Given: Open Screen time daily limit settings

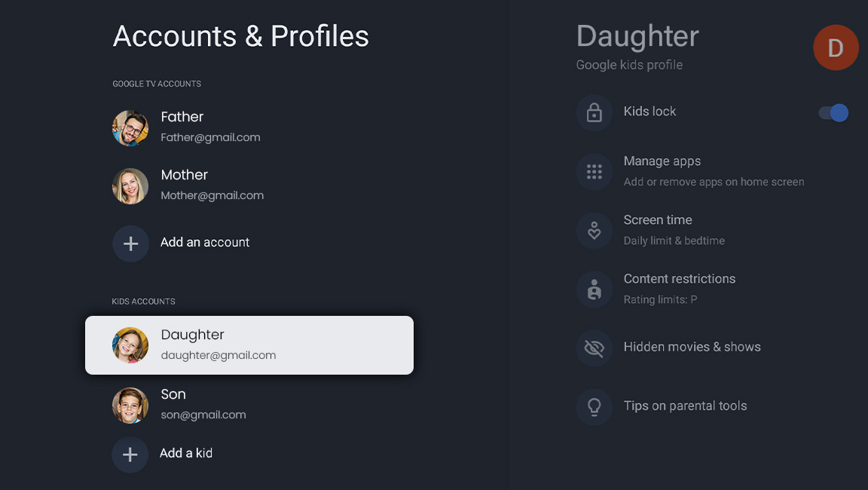Looking at the screenshot, I should [x=674, y=230].
